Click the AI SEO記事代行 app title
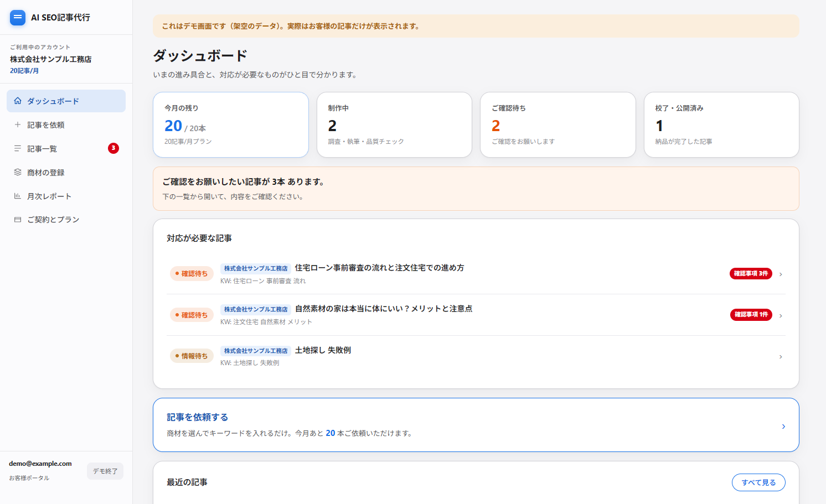The height and width of the screenshot is (504, 826). (60, 17)
